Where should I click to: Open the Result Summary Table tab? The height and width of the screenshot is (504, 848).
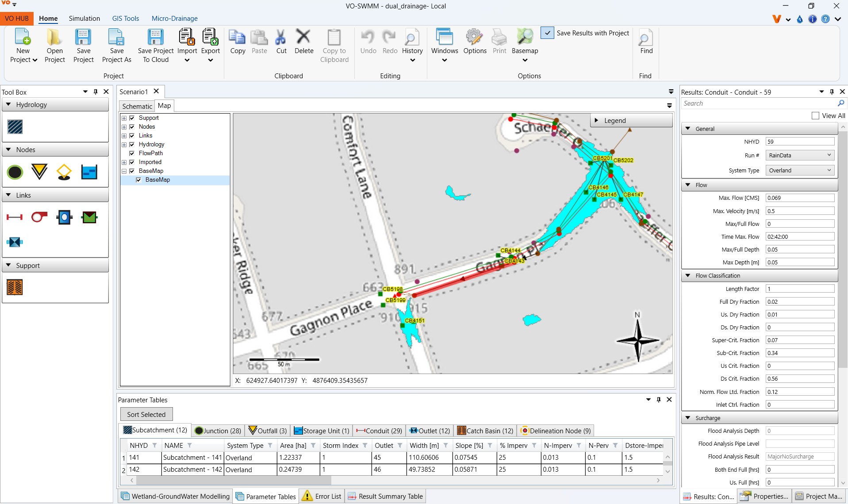pos(385,496)
